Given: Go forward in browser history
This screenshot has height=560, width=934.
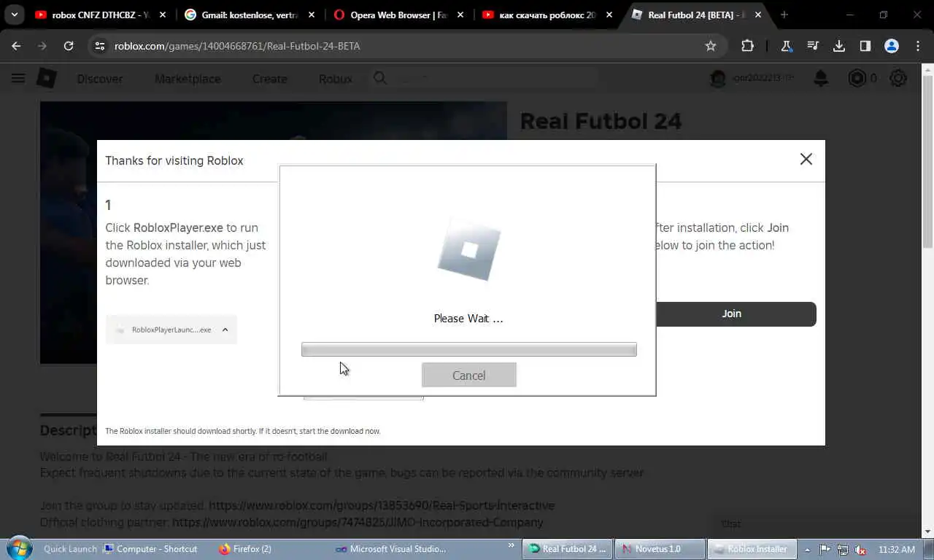Looking at the screenshot, I should tap(42, 46).
